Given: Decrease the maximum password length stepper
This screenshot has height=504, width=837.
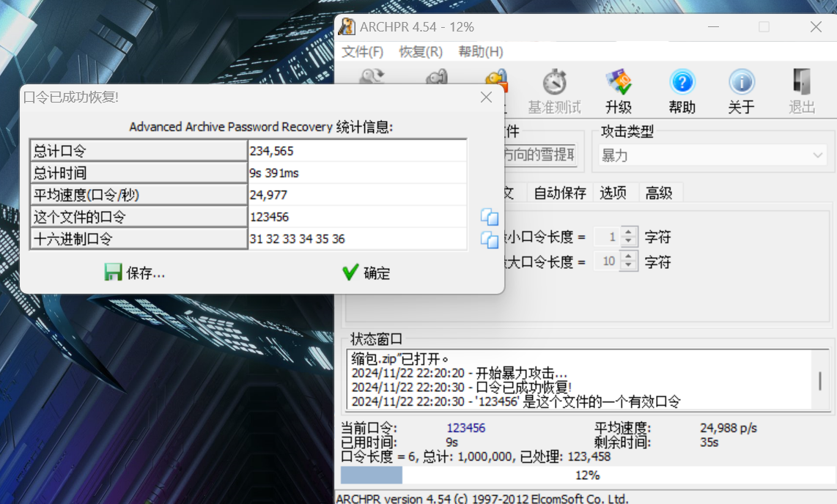Looking at the screenshot, I should point(629,266).
